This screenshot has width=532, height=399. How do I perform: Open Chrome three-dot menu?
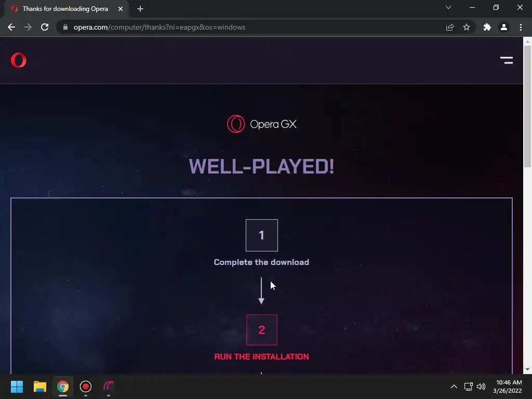pos(521,27)
